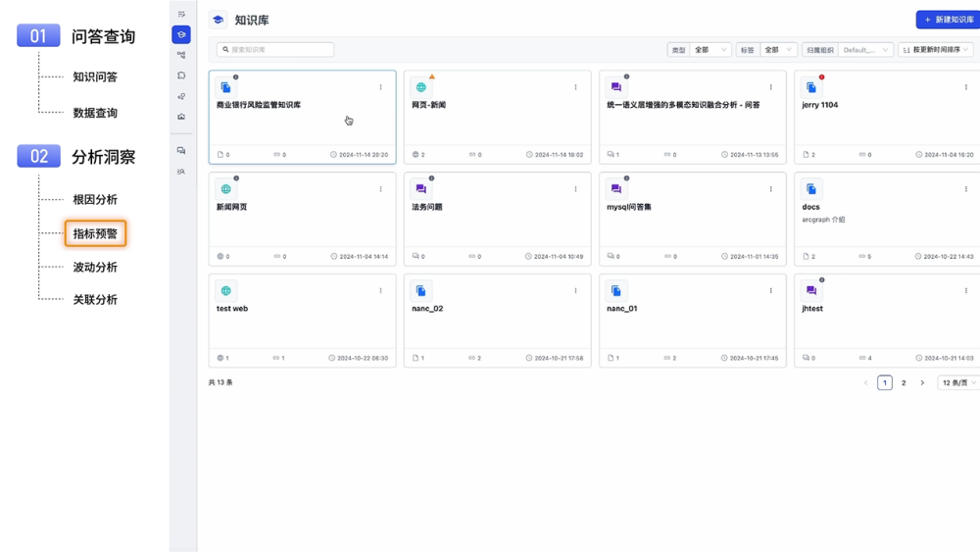Open the three-dot menu on 网页-新闻 card
The width and height of the screenshot is (980, 552).
[x=576, y=87]
